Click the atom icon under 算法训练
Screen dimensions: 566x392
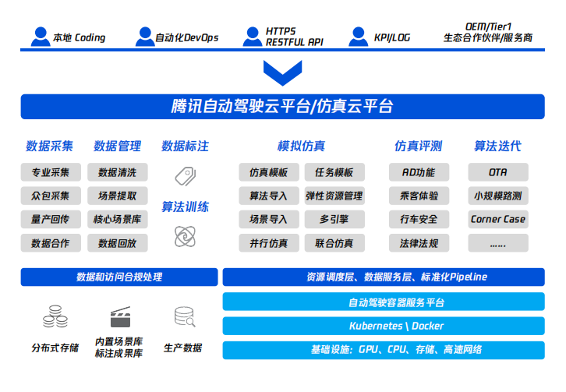tap(185, 236)
